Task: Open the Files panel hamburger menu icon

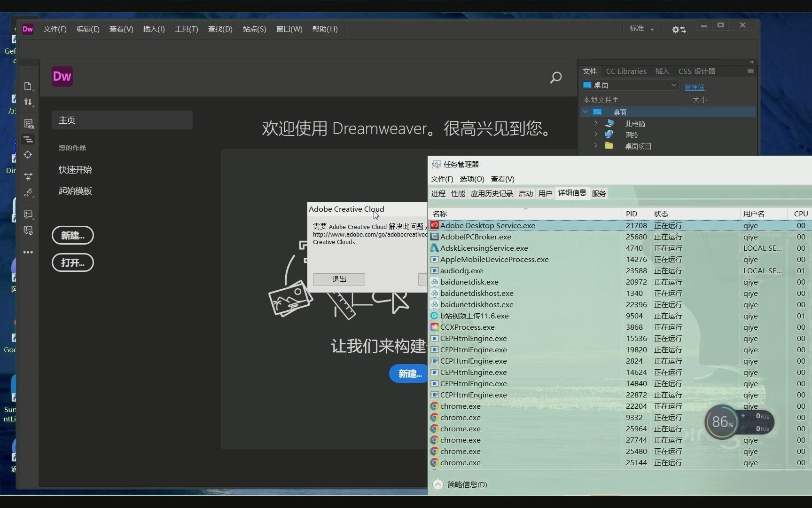Action: pos(750,71)
